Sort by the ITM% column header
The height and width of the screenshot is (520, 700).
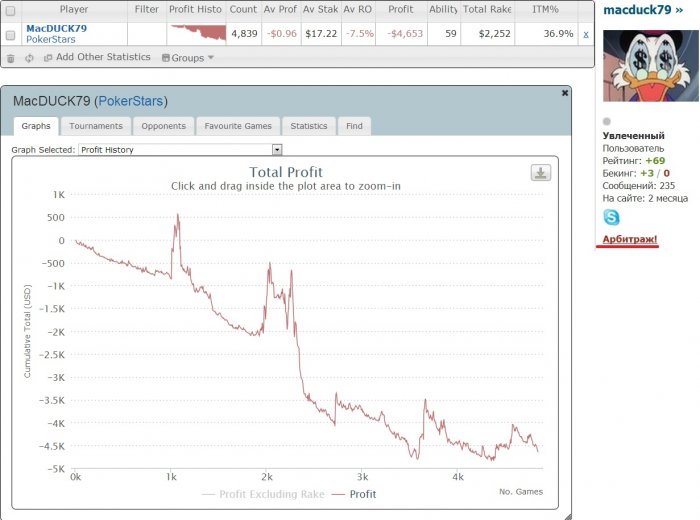(546, 9)
